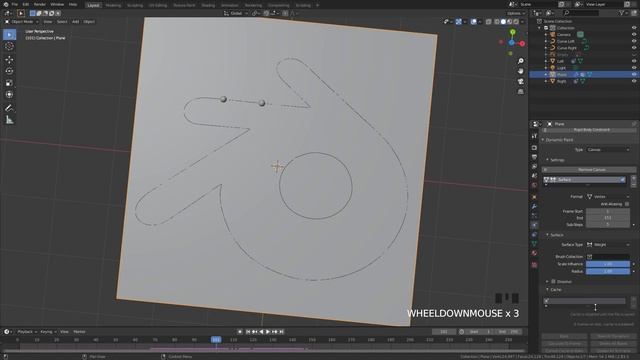The height and width of the screenshot is (360, 640).
Task: Open the Edit menu
Action: tap(26, 4)
